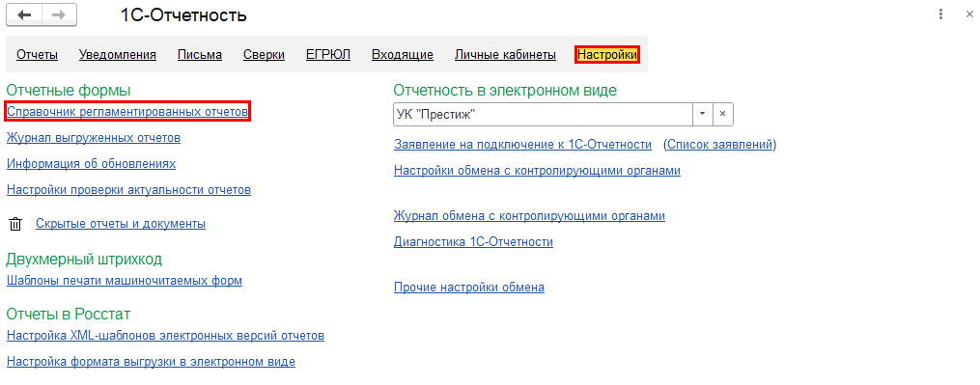
Task: Go back with the left arrow button
Action: [x=24, y=15]
